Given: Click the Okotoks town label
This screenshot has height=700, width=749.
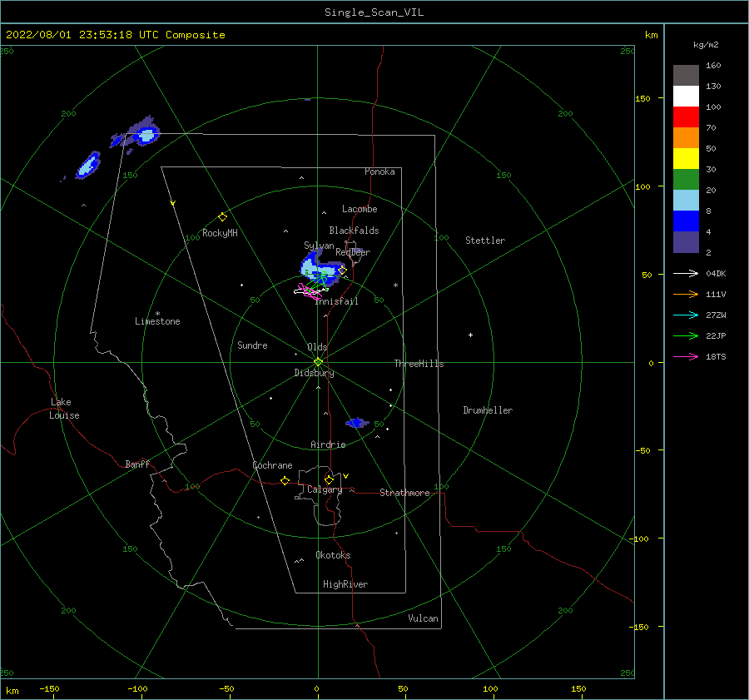Looking at the screenshot, I should pyautogui.click(x=333, y=554).
